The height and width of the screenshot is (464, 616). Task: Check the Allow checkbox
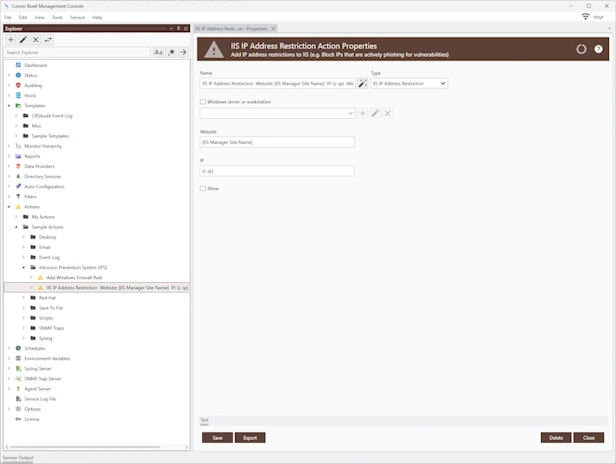[203, 189]
